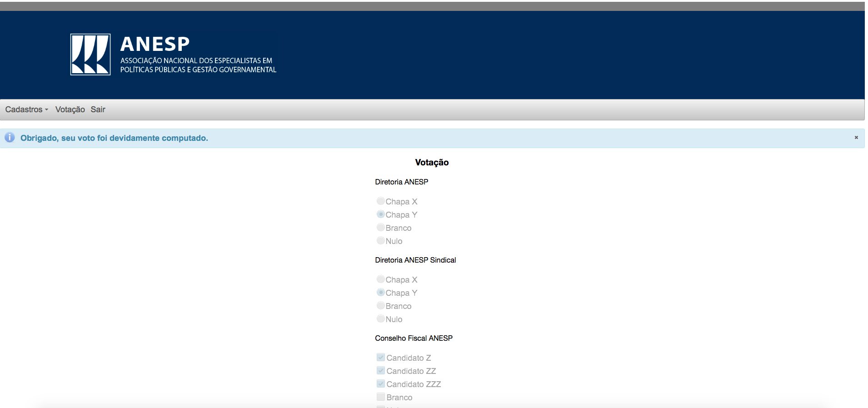This screenshot has width=868, height=408.
Task: Click the Votação page heading
Action: (432, 162)
